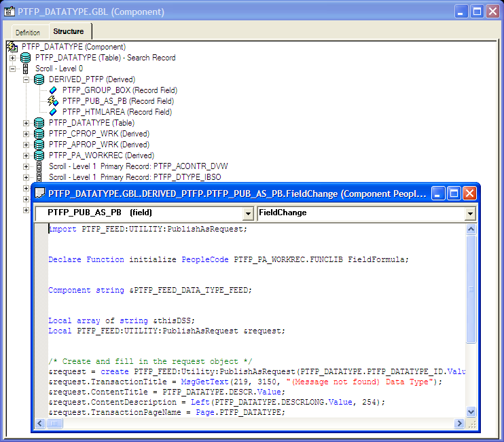Click the PTFP_DATATYPE component root icon
The width and height of the screenshot is (504, 442).
pos(12,47)
